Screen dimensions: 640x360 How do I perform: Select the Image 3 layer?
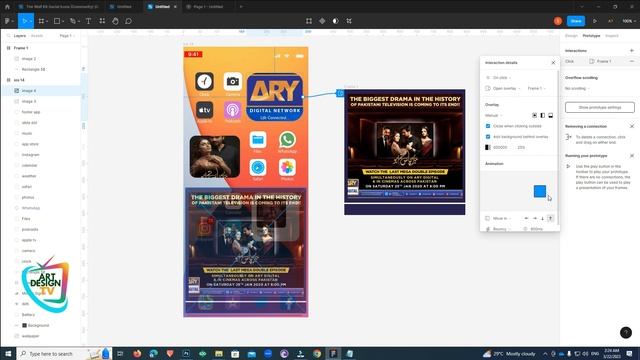pyautogui.click(x=41, y=101)
